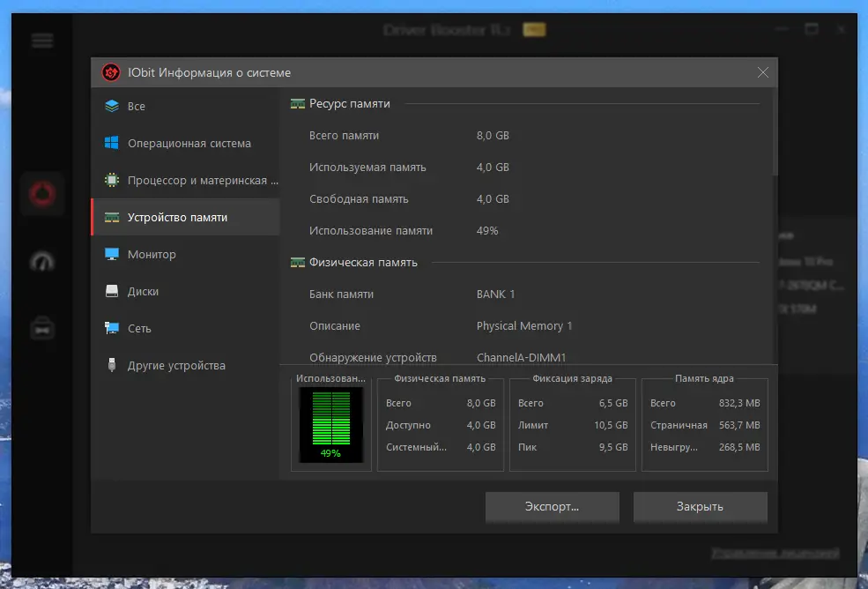Image resolution: width=868 pixels, height=589 pixels.
Task: Click the memory module icon beside Устройство памяти
Action: tap(112, 217)
